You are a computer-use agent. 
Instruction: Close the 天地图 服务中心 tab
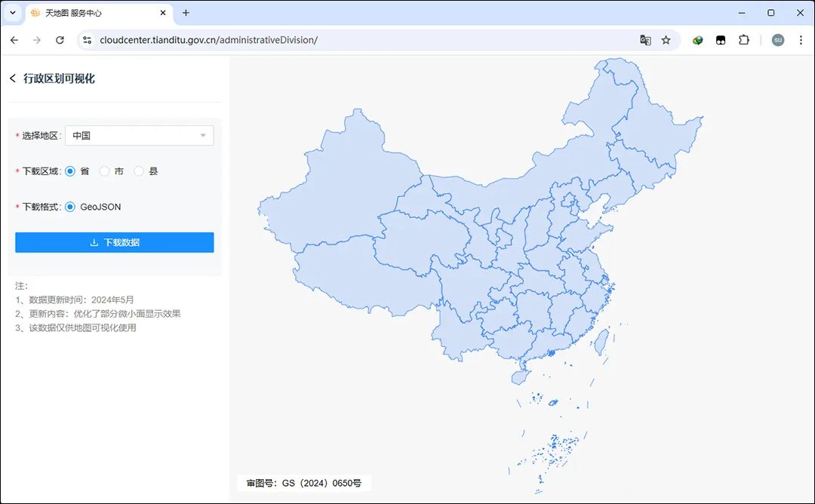coord(163,13)
